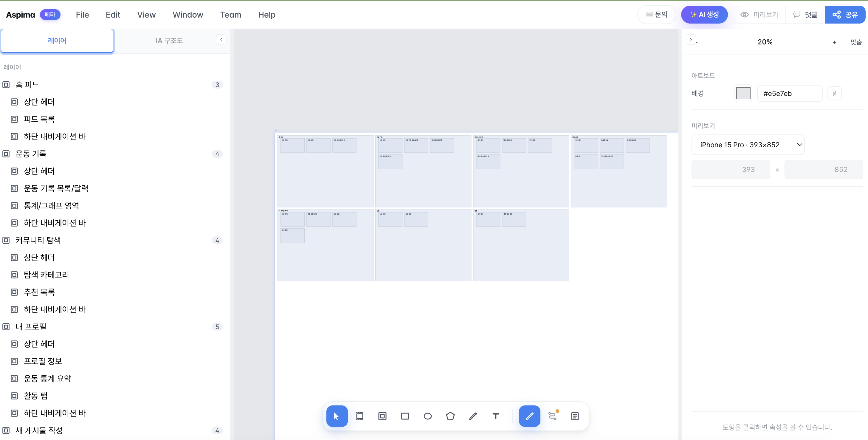
Task: Click the clear background color icon
Action: click(x=834, y=93)
